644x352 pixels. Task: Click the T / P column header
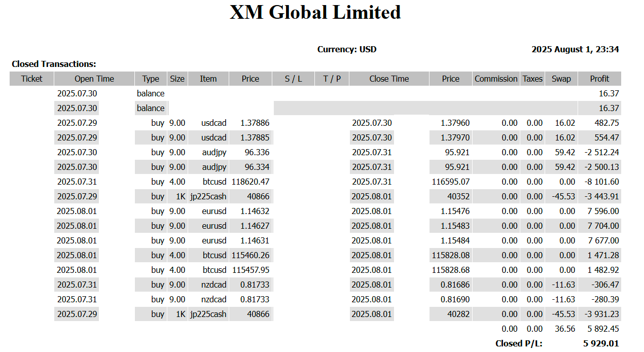[x=332, y=79]
